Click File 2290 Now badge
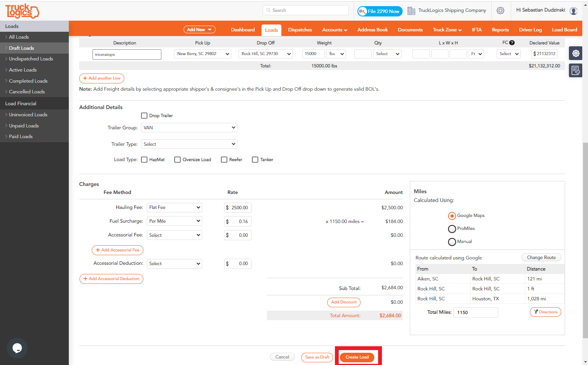 pyautogui.click(x=380, y=11)
